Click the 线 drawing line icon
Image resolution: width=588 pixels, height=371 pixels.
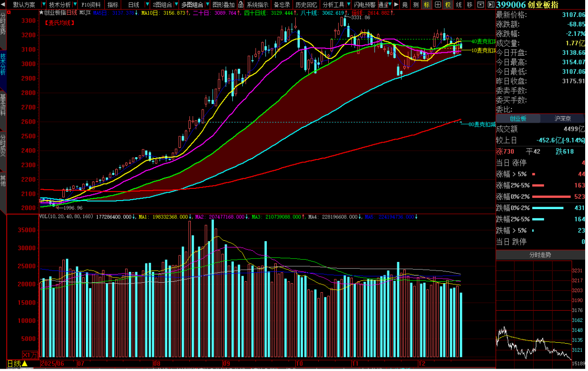459,5
